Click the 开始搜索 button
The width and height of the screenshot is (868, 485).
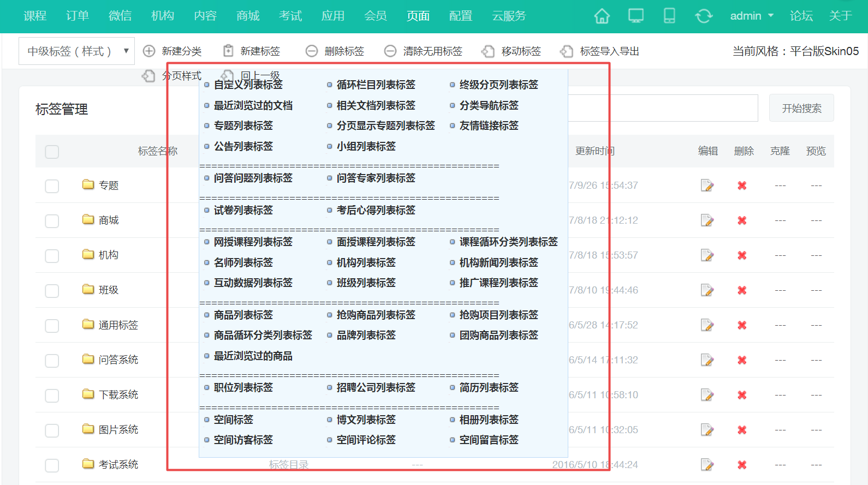point(801,108)
